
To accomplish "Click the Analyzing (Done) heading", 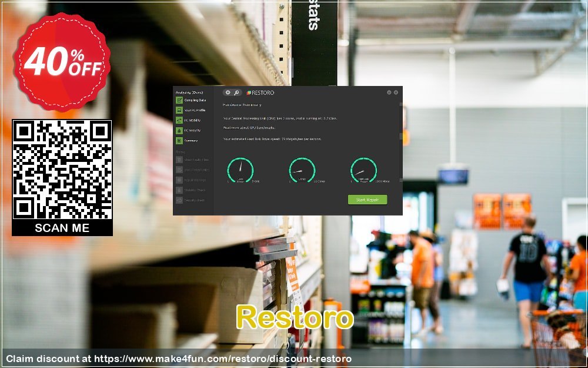I will [x=189, y=92].
